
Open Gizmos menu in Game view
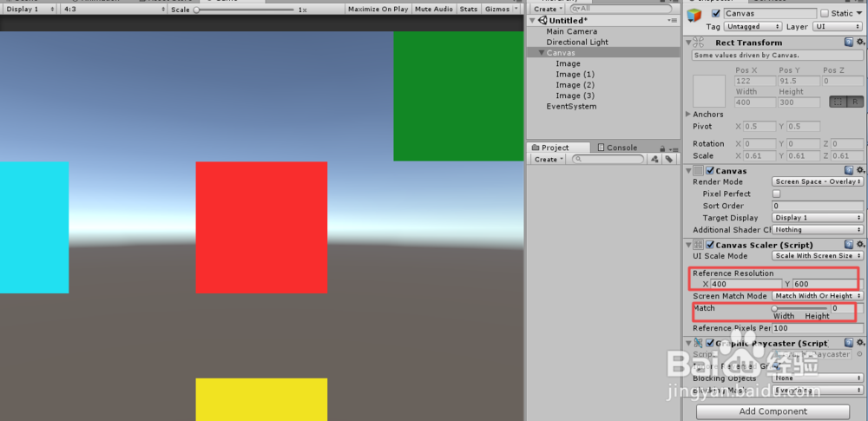point(502,10)
